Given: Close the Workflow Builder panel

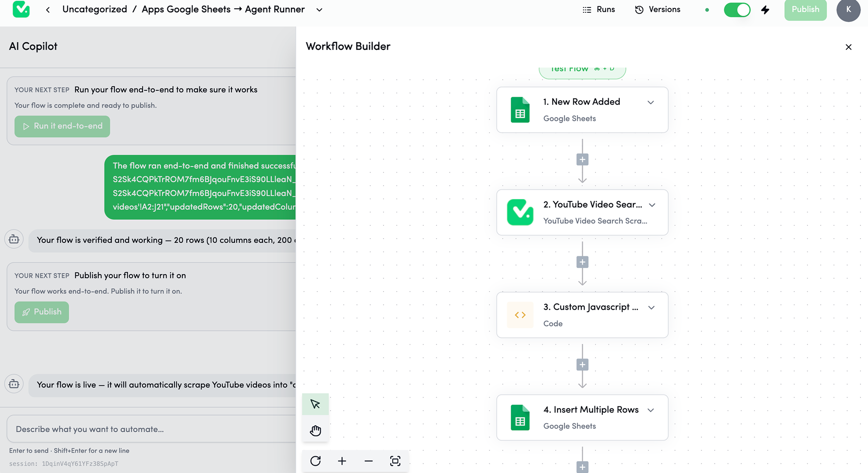Looking at the screenshot, I should (848, 47).
